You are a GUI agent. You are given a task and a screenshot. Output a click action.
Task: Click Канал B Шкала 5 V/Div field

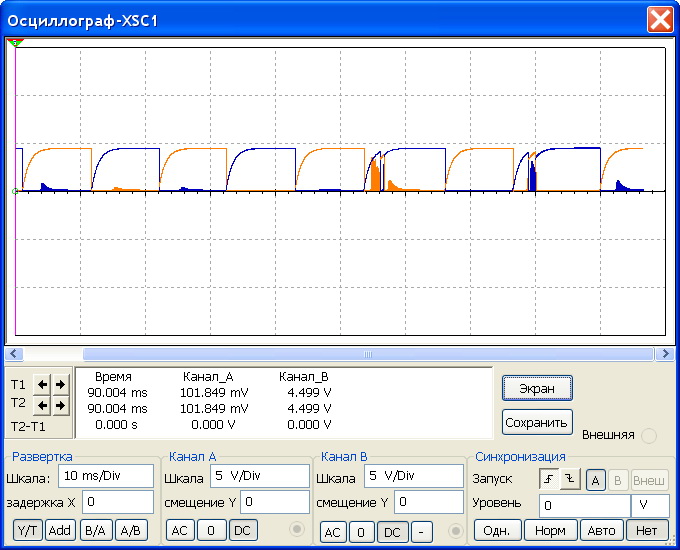[414, 476]
